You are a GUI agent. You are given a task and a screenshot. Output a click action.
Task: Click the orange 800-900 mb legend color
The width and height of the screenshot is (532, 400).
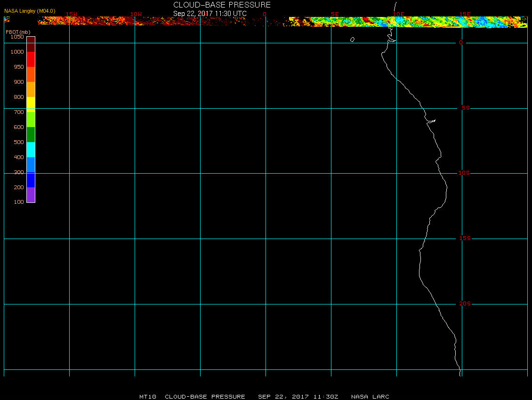[x=31, y=89]
